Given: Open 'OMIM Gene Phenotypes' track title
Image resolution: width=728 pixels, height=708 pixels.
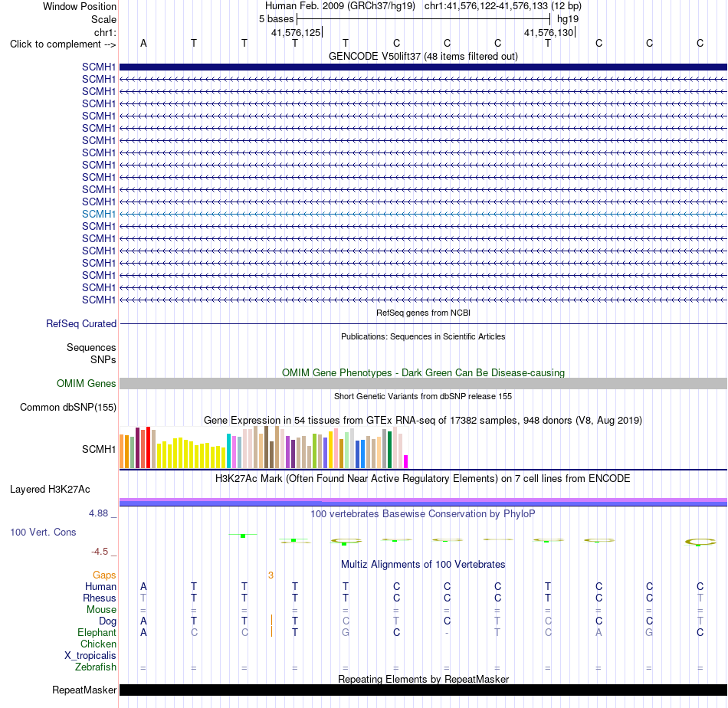Looking at the screenshot, I should click(x=423, y=373).
